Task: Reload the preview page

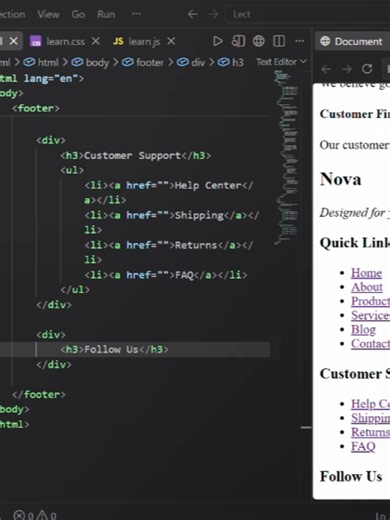Action: (x=367, y=69)
